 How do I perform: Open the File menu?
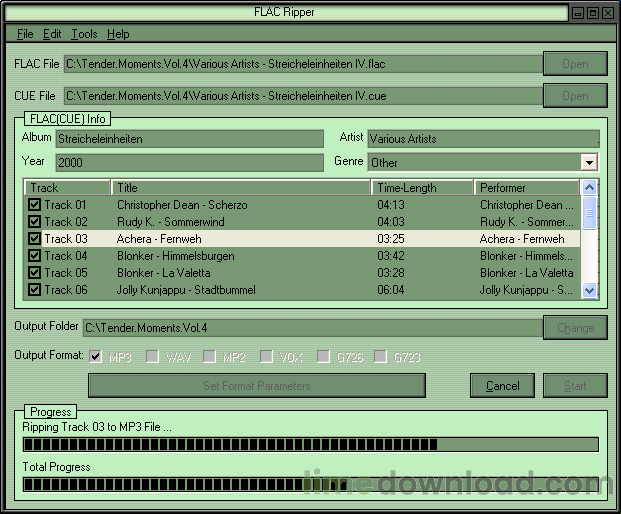(x=25, y=34)
